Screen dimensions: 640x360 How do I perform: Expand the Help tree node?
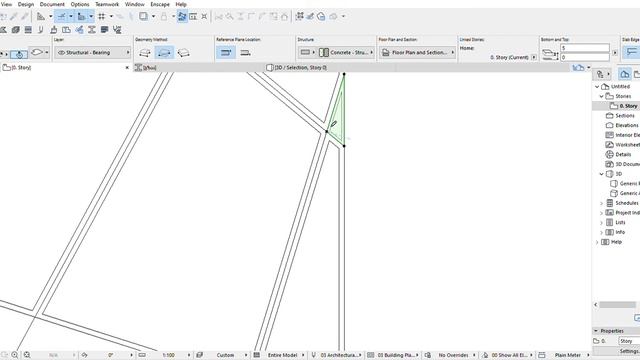(597, 242)
